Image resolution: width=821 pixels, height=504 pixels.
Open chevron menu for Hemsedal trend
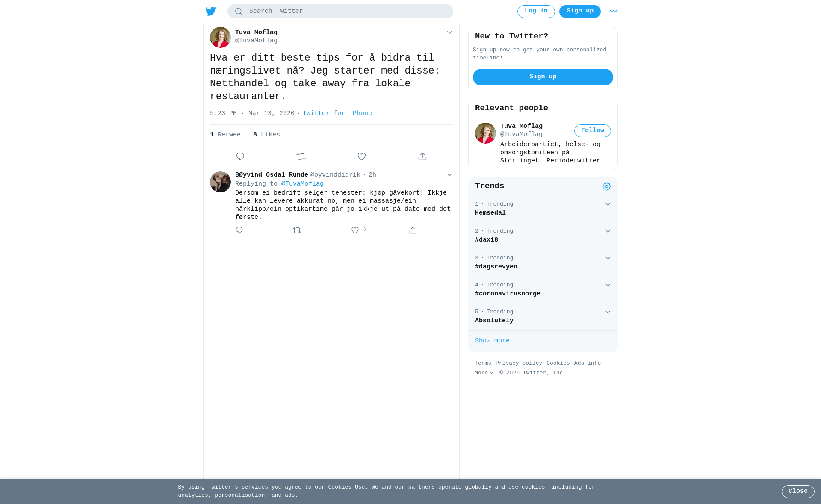coord(608,204)
